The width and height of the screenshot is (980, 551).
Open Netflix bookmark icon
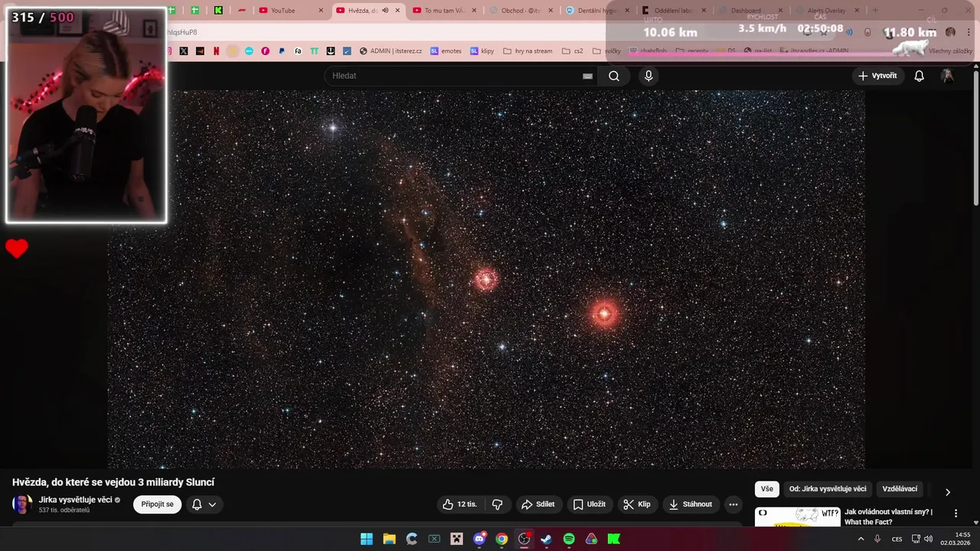point(216,51)
